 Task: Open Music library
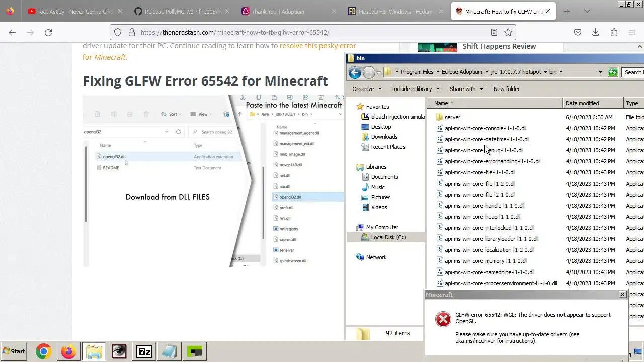point(378,187)
